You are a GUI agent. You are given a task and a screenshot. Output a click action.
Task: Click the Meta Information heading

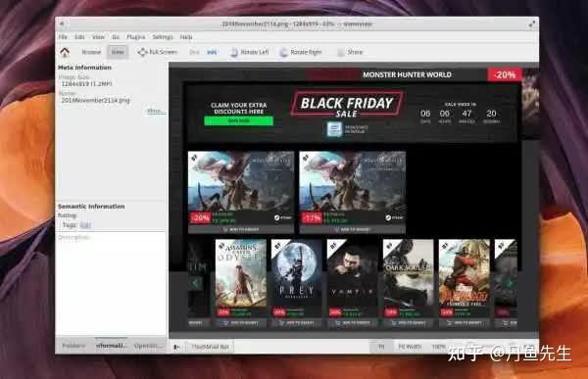pos(84,68)
